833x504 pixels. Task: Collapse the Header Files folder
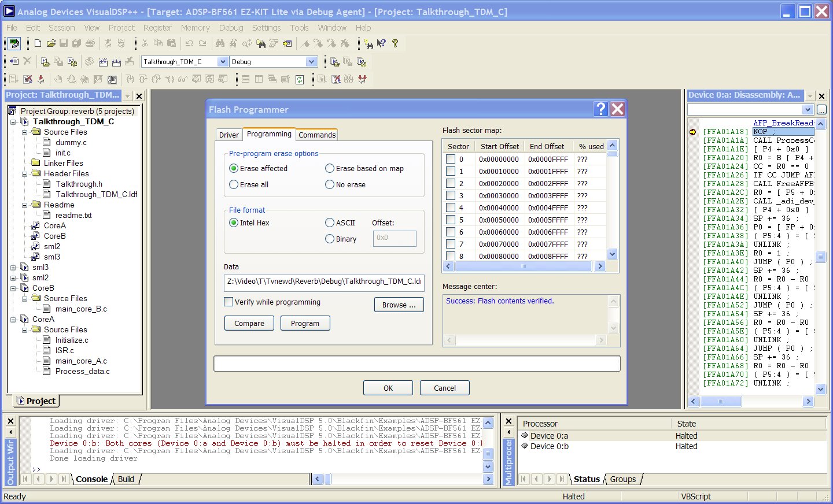(25, 174)
